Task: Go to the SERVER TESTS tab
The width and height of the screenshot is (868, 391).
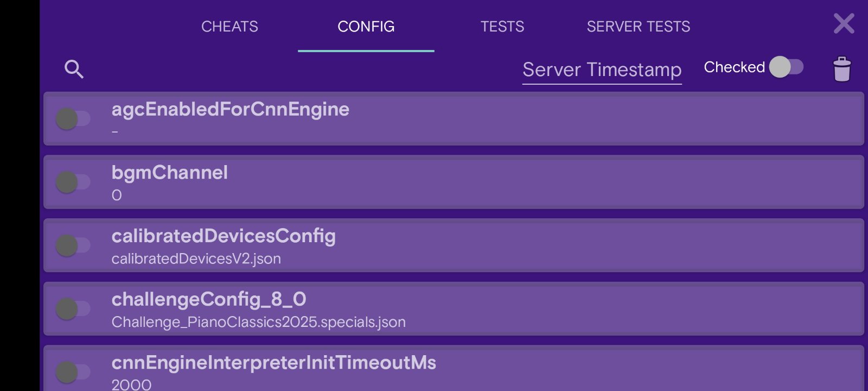Action: pos(638,27)
